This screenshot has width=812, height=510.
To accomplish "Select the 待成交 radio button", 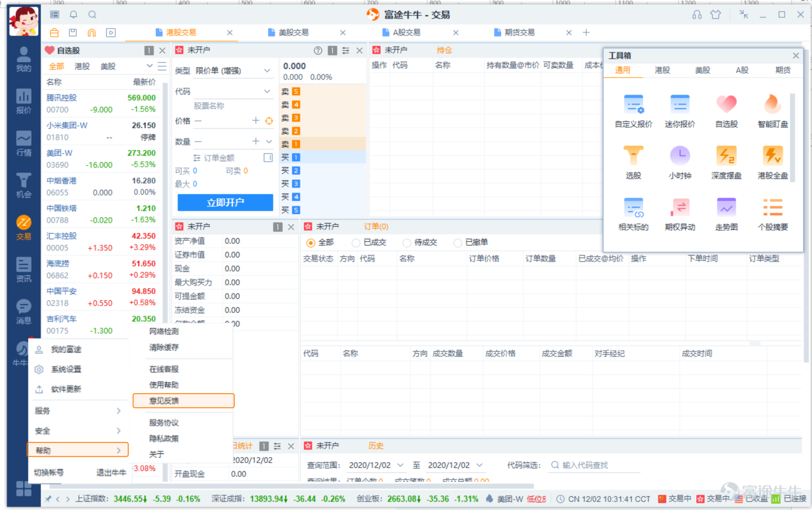I will click(x=407, y=243).
